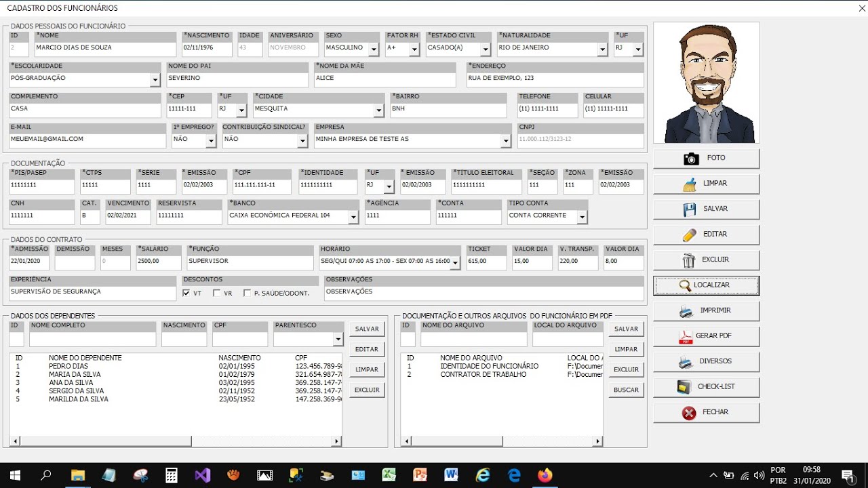Click the FOTO camera button

click(706, 158)
